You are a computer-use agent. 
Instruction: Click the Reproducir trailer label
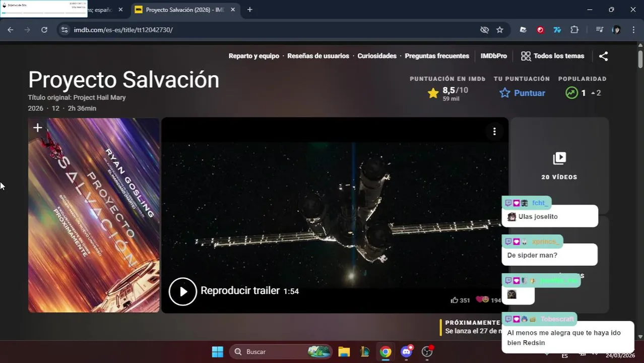click(240, 290)
